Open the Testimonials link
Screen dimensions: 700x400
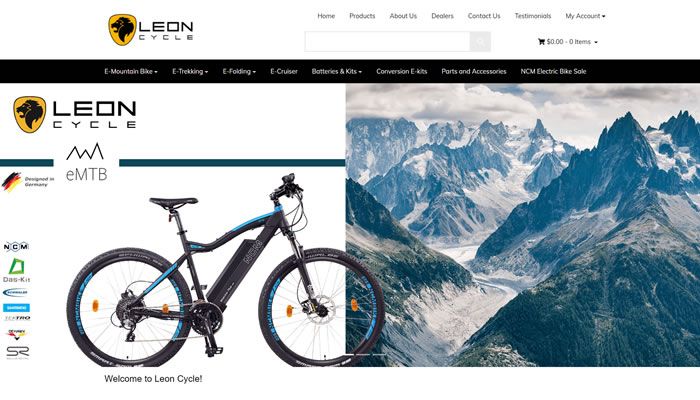pyautogui.click(x=533, y=16)
